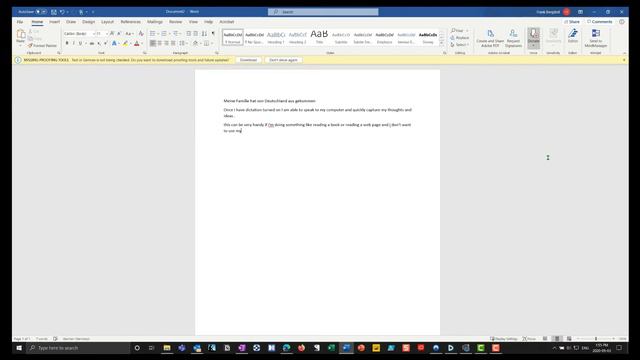640x360 pixels.
Task: Toggle subscript formatting
Action: (99, 43)
